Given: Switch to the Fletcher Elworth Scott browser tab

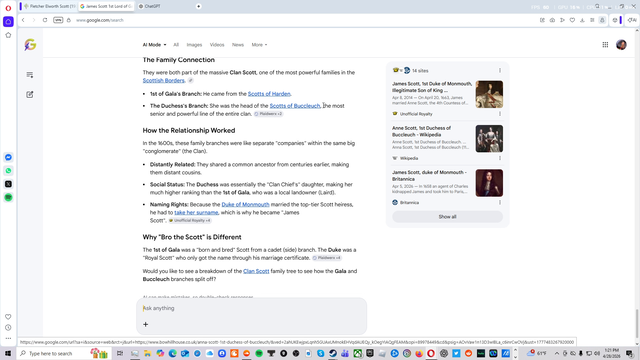Looking at the screenshot, I should pyautogui.click(x=49, y=6).
